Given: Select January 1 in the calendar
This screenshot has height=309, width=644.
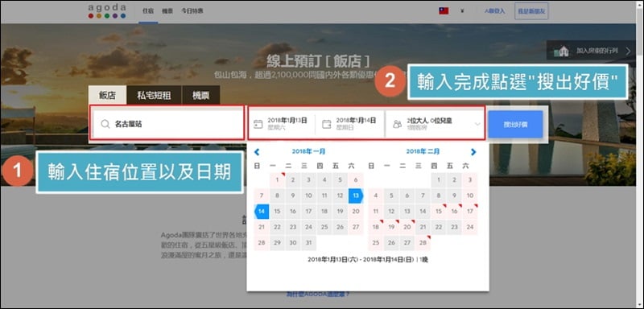Looking at the screenshot, I should tap(277, 180).
